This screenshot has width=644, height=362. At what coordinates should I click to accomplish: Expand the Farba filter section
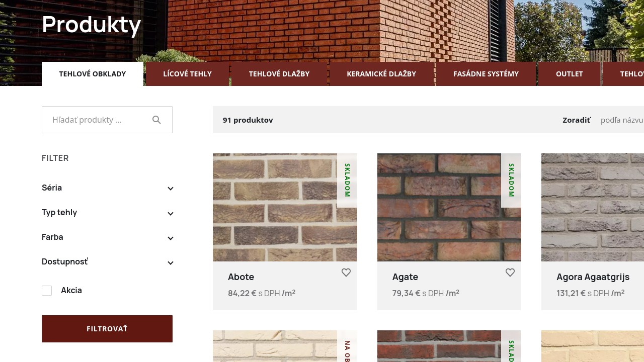pos(171,238)
